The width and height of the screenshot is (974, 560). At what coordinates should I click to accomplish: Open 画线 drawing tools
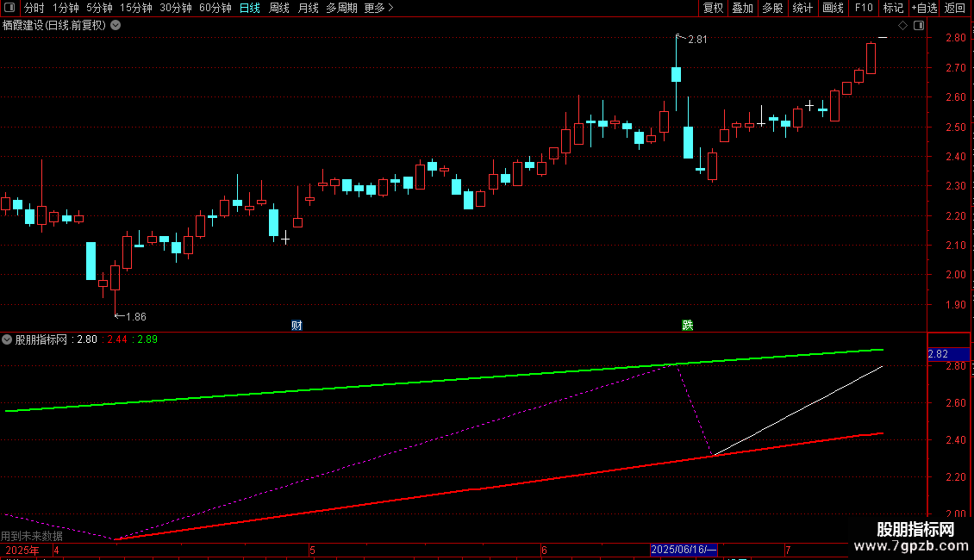point(833,8)
